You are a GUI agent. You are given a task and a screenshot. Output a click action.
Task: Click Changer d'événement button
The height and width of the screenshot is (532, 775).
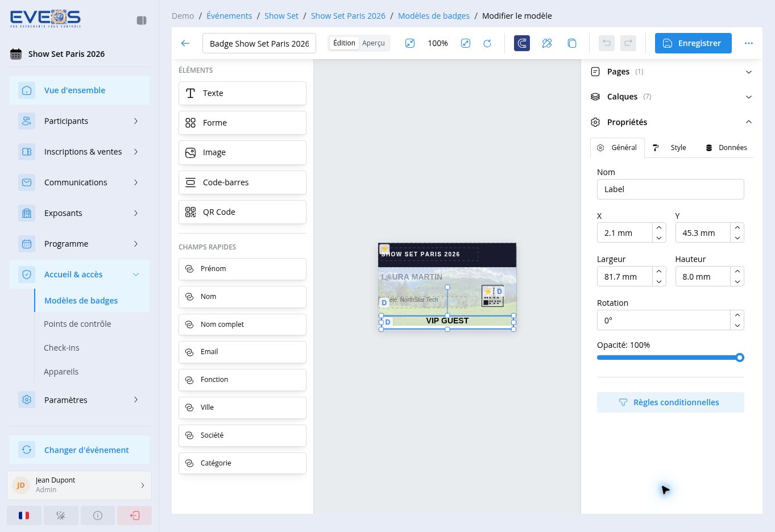(x=79, y=450)
